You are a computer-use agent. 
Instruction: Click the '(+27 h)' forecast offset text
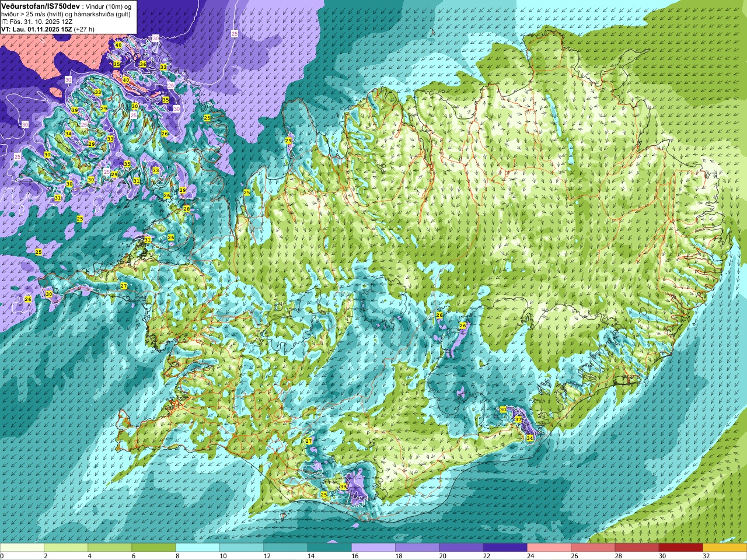click(x=84, y=29)
